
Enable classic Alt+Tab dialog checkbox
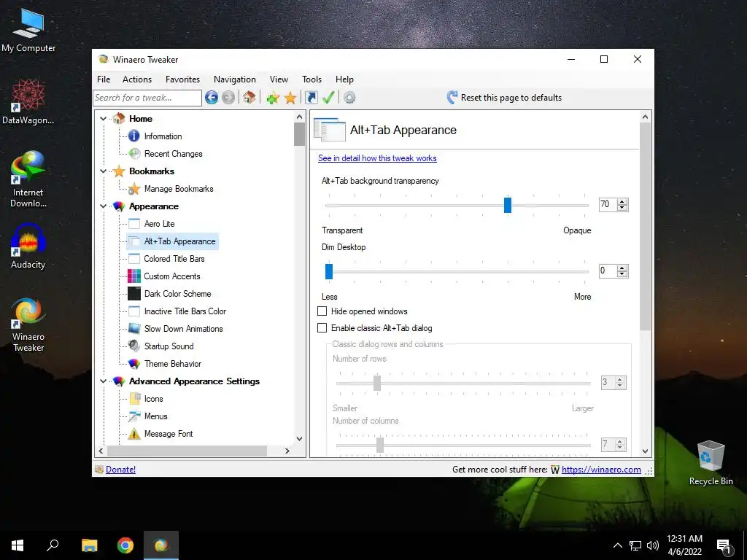(x=322, y=328)
